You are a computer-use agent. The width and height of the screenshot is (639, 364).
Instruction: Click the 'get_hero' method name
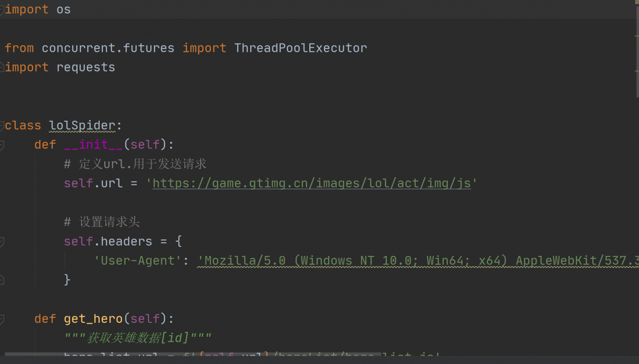click(94, 319)
